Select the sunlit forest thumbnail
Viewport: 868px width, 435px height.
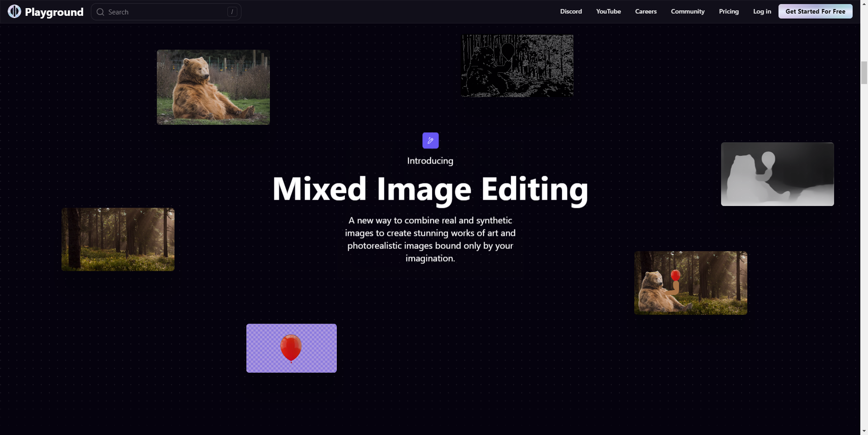(118, 239)
